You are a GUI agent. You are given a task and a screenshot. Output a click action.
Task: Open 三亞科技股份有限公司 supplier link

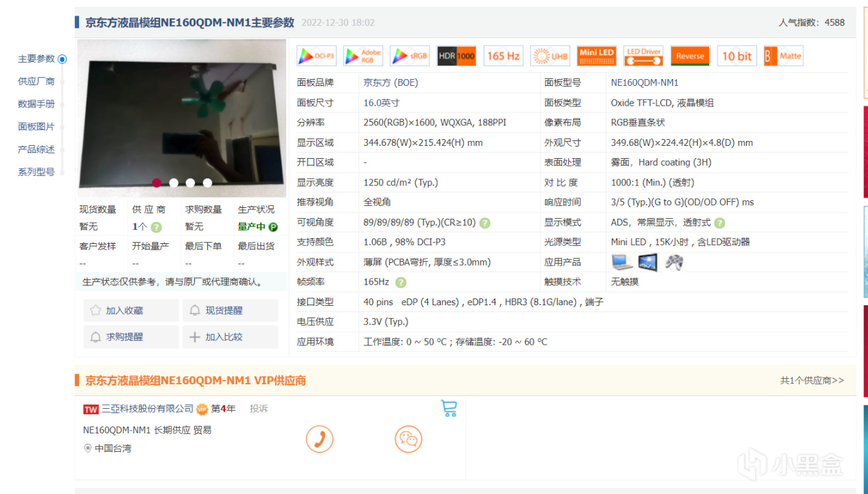point(148,409)
